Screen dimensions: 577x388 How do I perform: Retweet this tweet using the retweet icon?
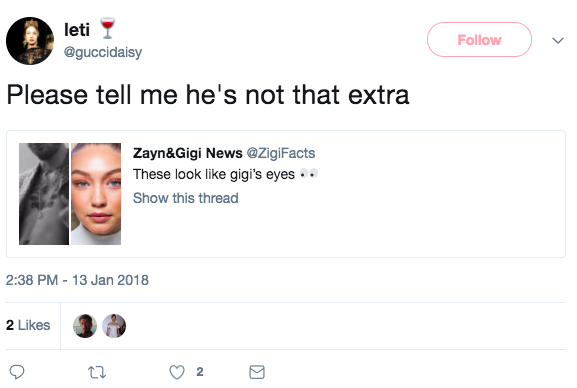[98, 372]
